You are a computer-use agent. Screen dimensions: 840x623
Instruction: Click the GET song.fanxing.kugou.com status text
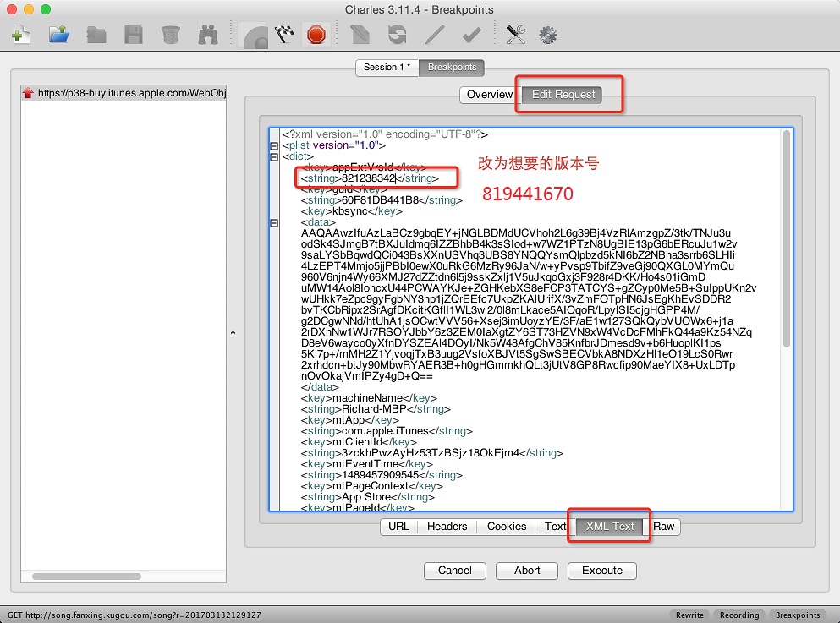134,615
